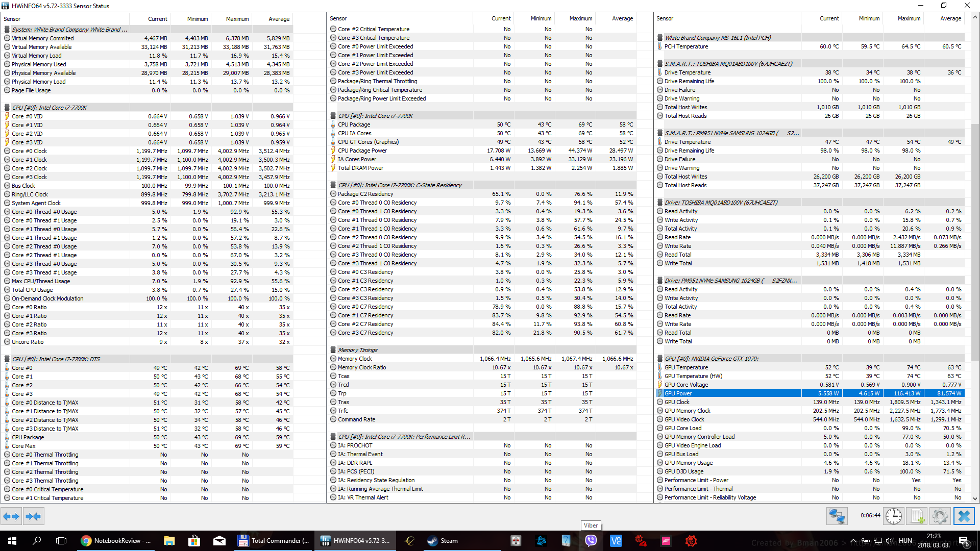Select the PCH Temperature row

coord(810,46)
